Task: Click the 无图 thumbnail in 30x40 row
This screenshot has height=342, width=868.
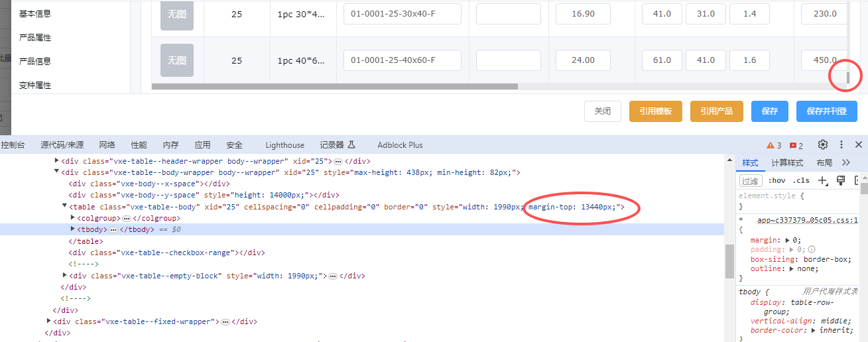Action: (177, 14)
